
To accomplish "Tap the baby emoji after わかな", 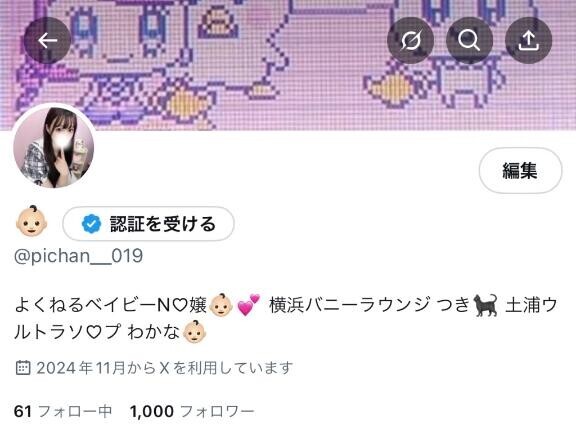I will pyautogui.click(x=194, y=332).
